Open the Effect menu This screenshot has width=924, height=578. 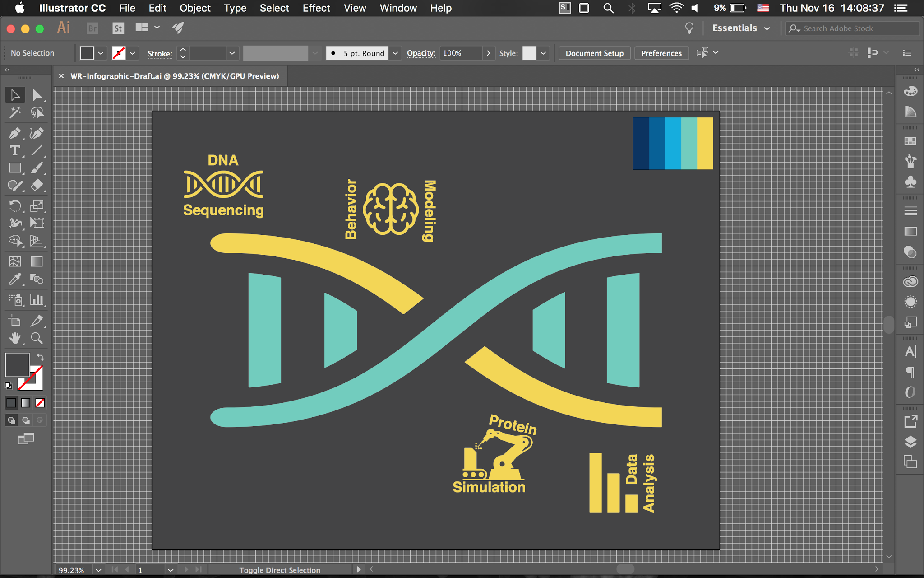click(x=316, y=8)
